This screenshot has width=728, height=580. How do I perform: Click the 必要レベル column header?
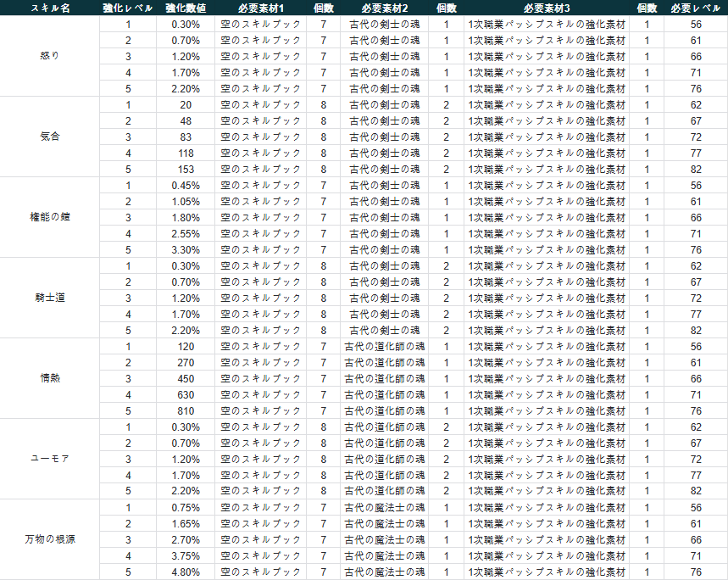pyautogui.click(x=695, y=8)
